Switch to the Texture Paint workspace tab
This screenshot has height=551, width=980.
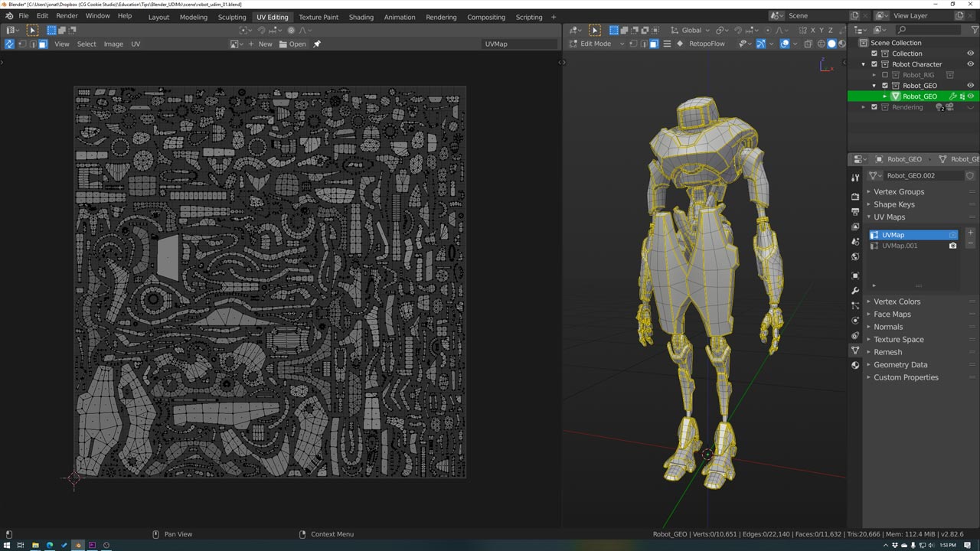tap(318, 17)
